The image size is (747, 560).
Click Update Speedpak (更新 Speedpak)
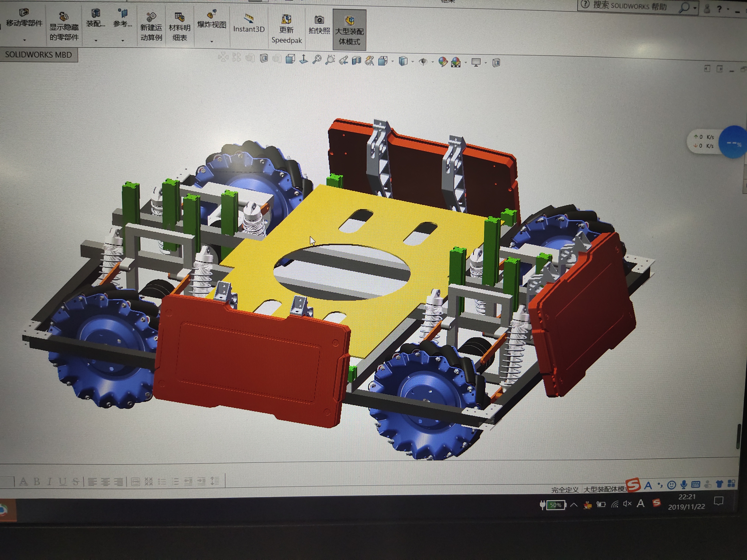(x=287, y=29)
